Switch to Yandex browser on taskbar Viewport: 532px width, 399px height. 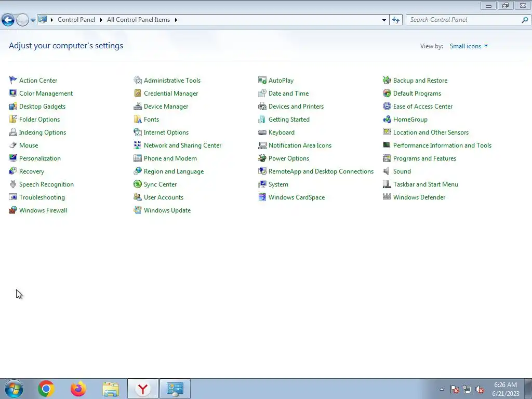tap(143, 389)
